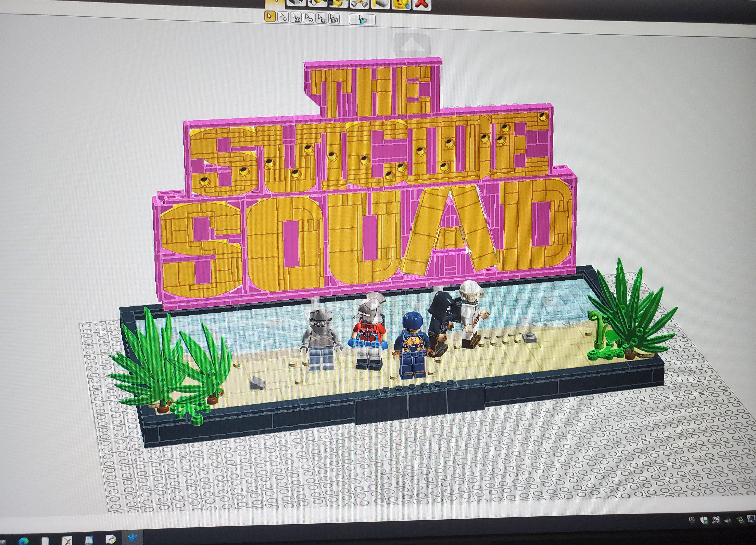
Task: Open the X-logo app in taskbar
Action: (x=67, y=541)
